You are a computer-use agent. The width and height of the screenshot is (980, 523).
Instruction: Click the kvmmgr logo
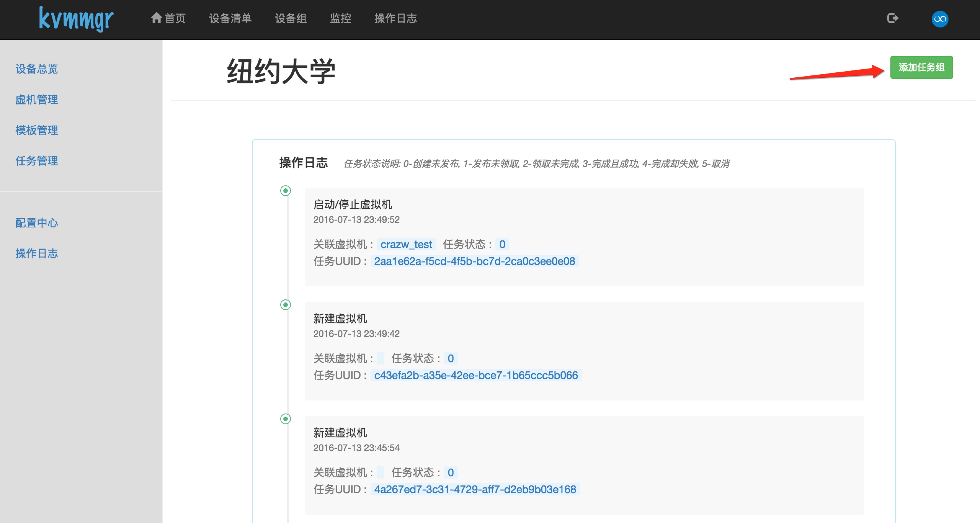[x=76, y=19]
